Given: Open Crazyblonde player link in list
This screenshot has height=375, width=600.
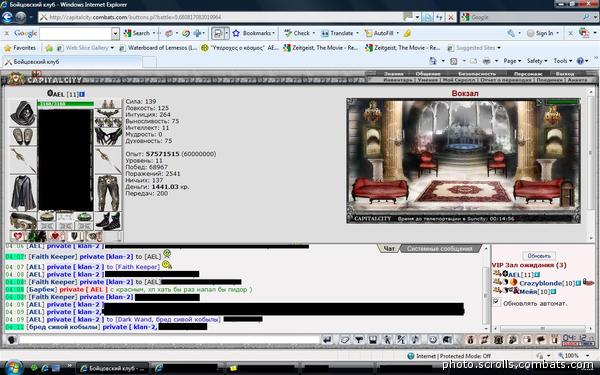Looking at the screenshot, I should point(541,283).
